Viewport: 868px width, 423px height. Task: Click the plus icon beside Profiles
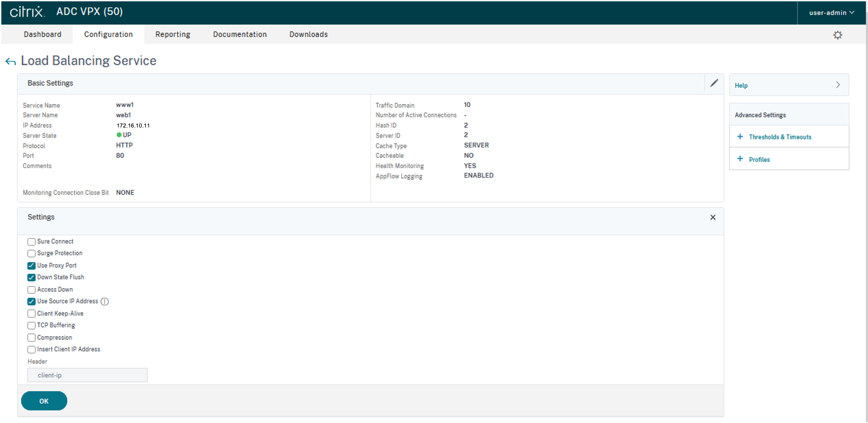tap(740, 159)
